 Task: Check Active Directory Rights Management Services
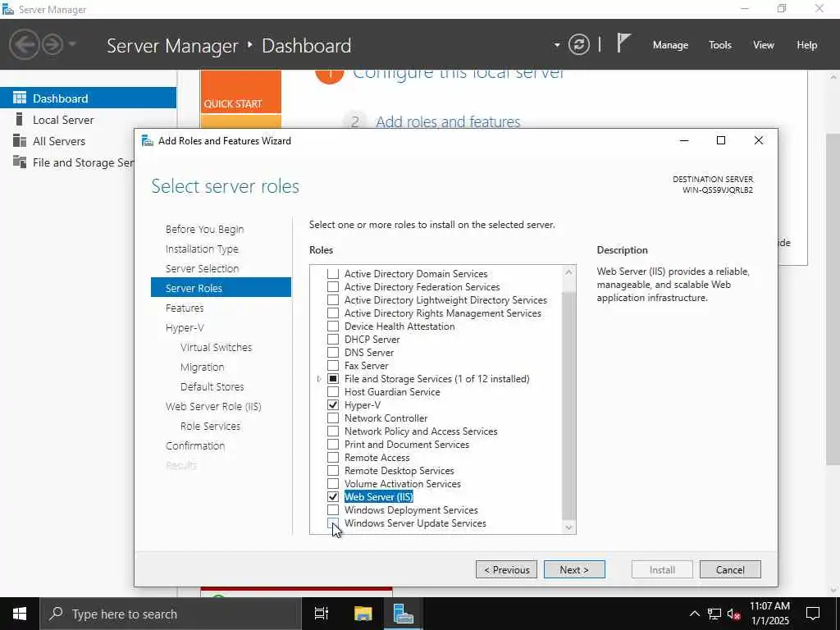coord(333,313)
